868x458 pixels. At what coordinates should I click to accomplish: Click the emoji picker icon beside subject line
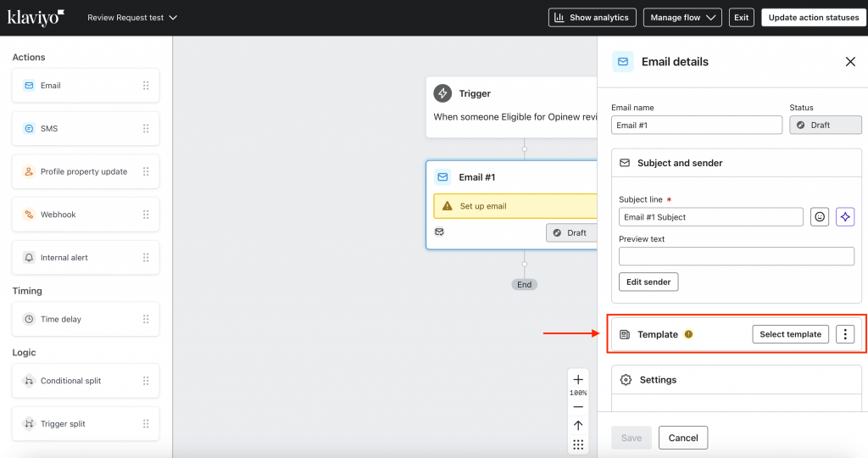tap(820, 217)
